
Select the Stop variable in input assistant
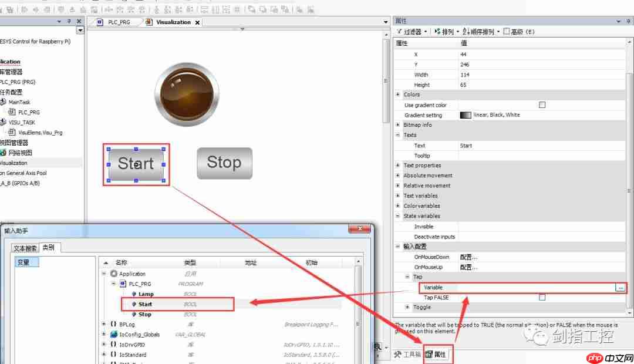(x=145, y=314)
